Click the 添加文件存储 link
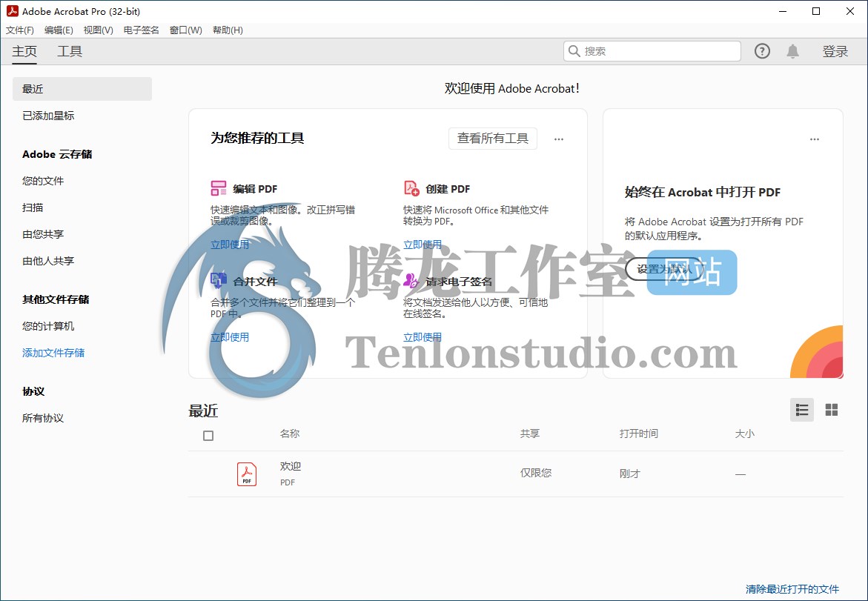Screen dimensions: 868x601 [53, 353]
